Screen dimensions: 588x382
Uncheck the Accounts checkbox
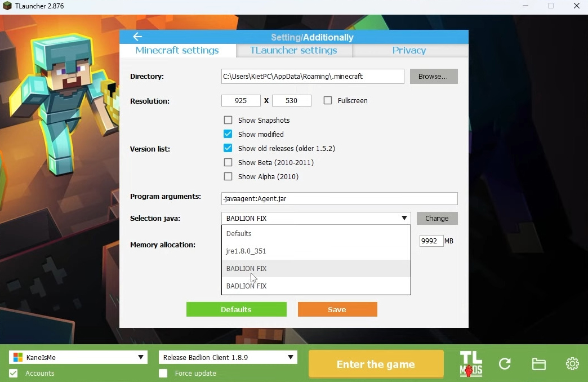click(x=14, y=374)
